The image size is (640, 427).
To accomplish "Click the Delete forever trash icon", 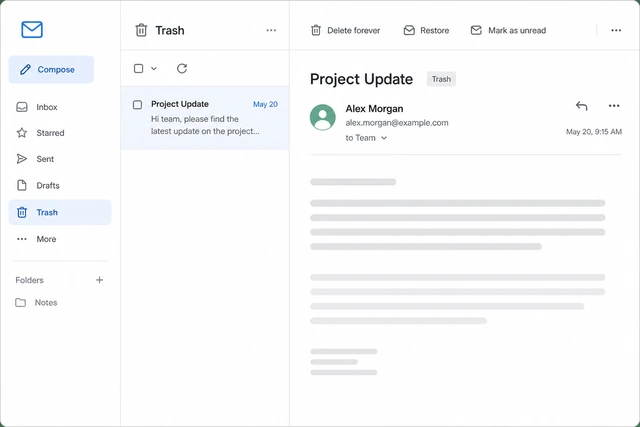I will [316, 30].
